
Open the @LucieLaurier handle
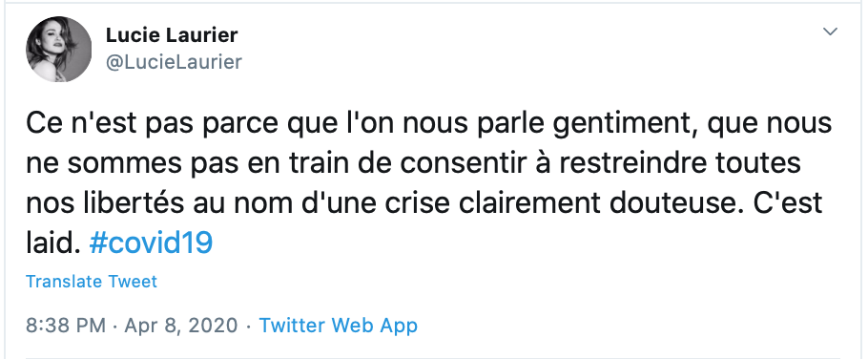pyautogui.click(x=174, y=61)
